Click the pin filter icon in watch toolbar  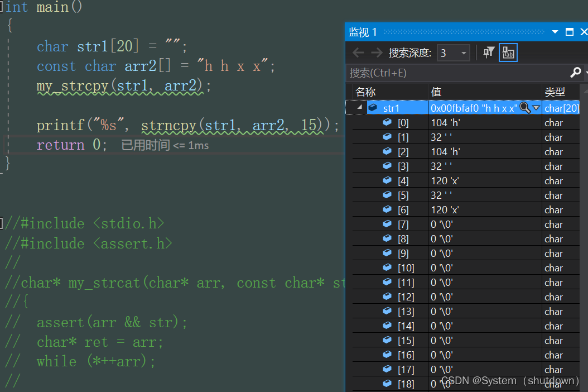click(x=489, y=53)
